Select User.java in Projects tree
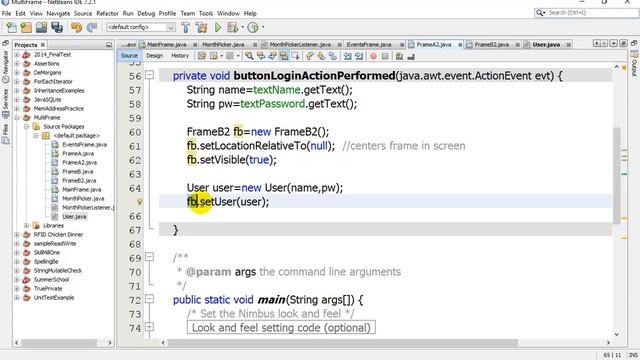This screenshot has height=360, width=640. point(74,216)
